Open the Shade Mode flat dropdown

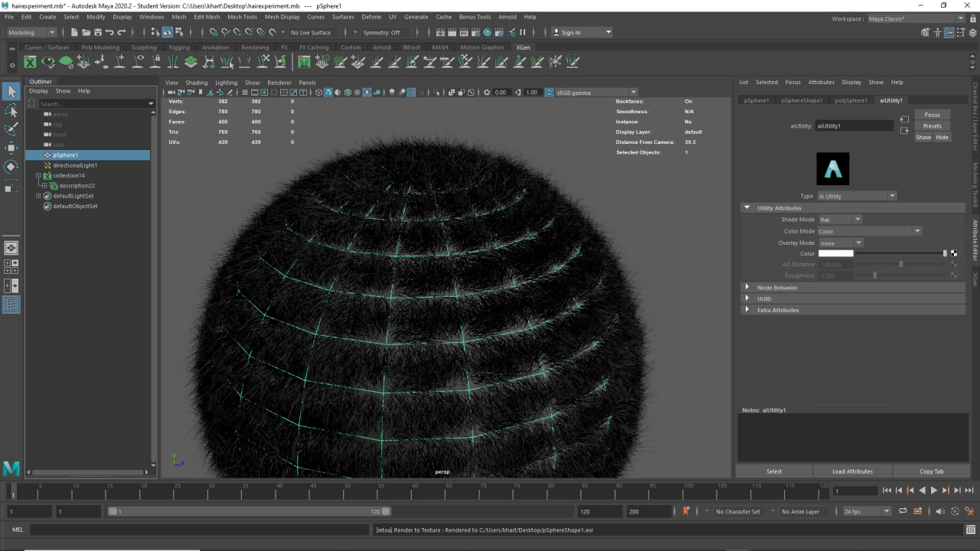point(841,220)
